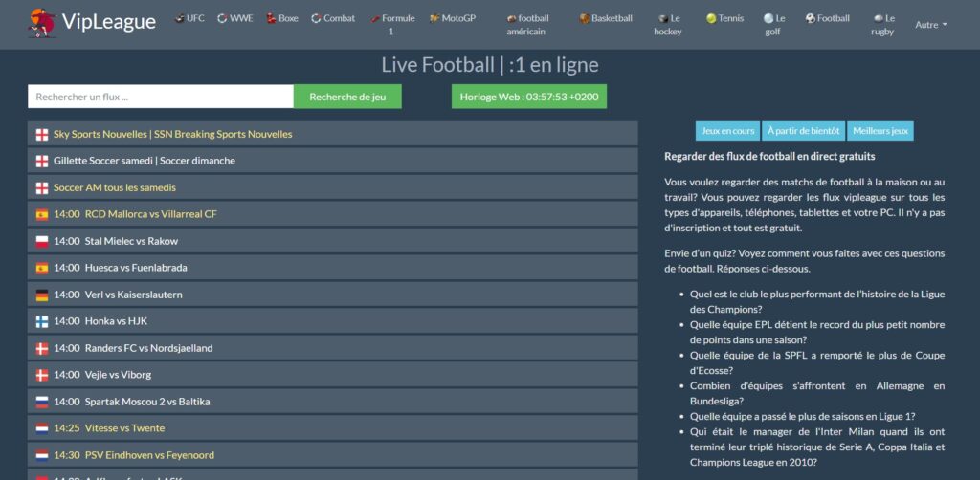The image size is (980, 480).
Task: Click Denmark flag beside Randers FC match
Action: [x=42, y=348]
